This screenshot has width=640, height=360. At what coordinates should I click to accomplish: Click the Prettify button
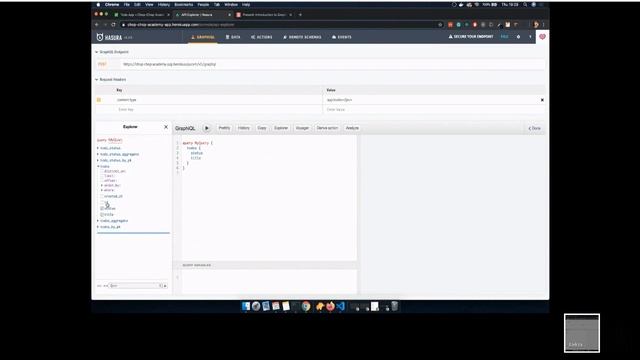point(224,128)
